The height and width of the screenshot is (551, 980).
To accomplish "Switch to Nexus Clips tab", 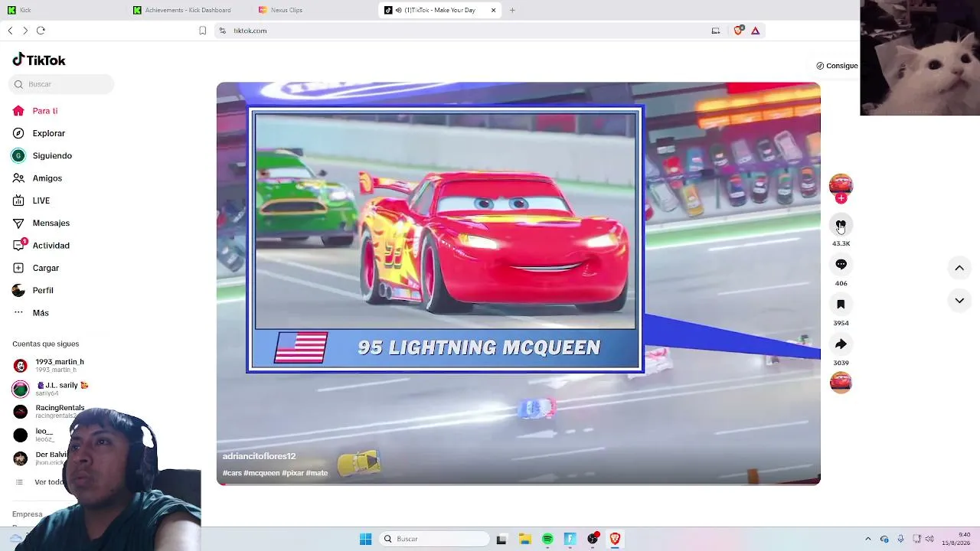I will tap(314, 10).
